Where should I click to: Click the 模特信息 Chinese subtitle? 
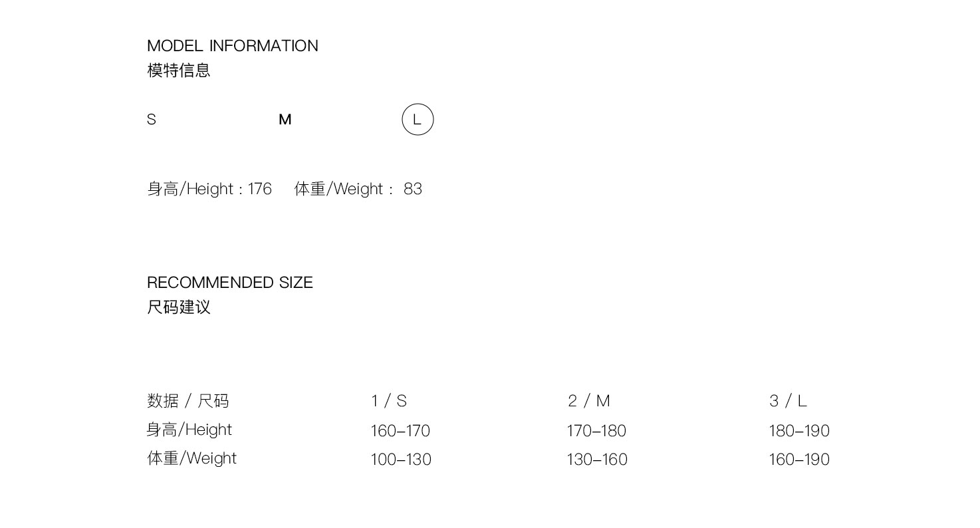178,70
